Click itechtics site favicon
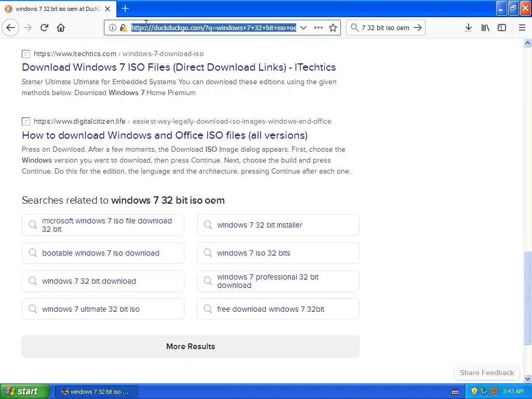The height and width of the screenshot is (399, 532). [26, 54]
